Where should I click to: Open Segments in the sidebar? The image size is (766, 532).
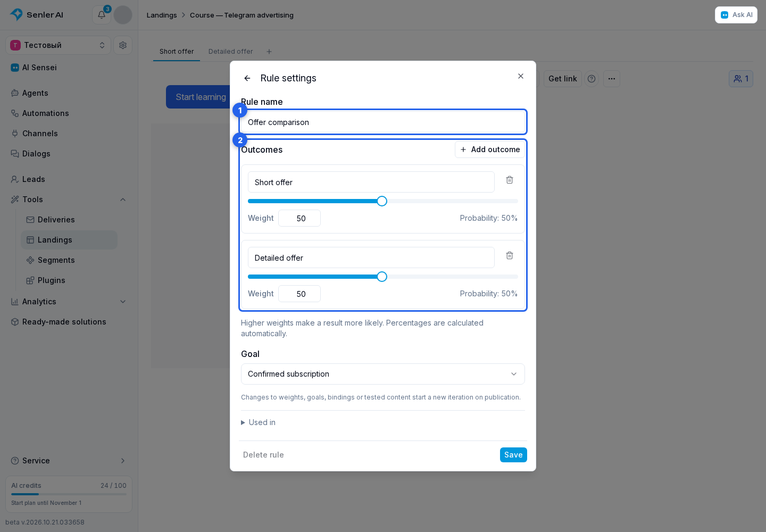pyautogui.click(x=69, y=260)
